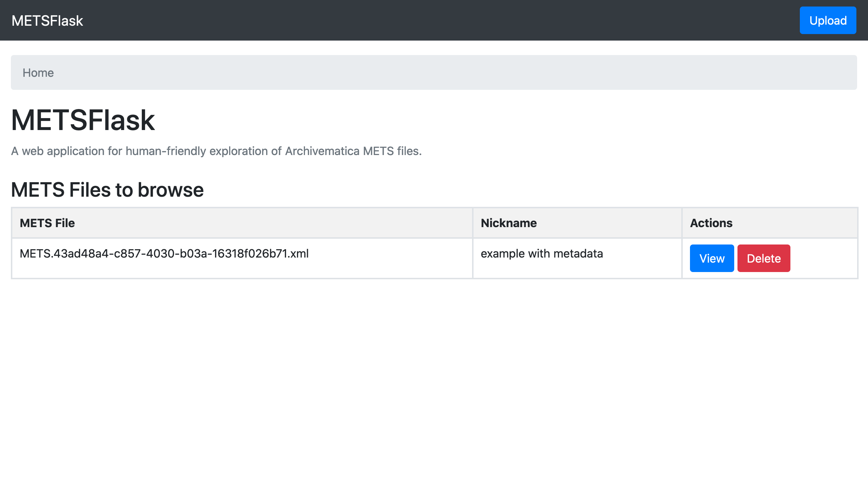Click the blue Upload button
868x489 pixels.
pyautogui.click(x=828, y=21)
